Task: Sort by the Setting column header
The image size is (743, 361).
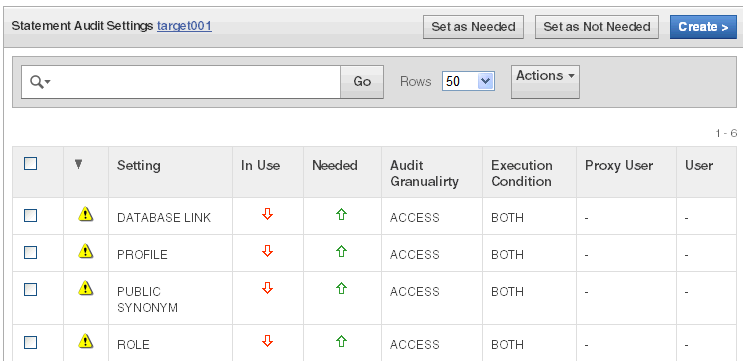Action: [x=138, y=165]
